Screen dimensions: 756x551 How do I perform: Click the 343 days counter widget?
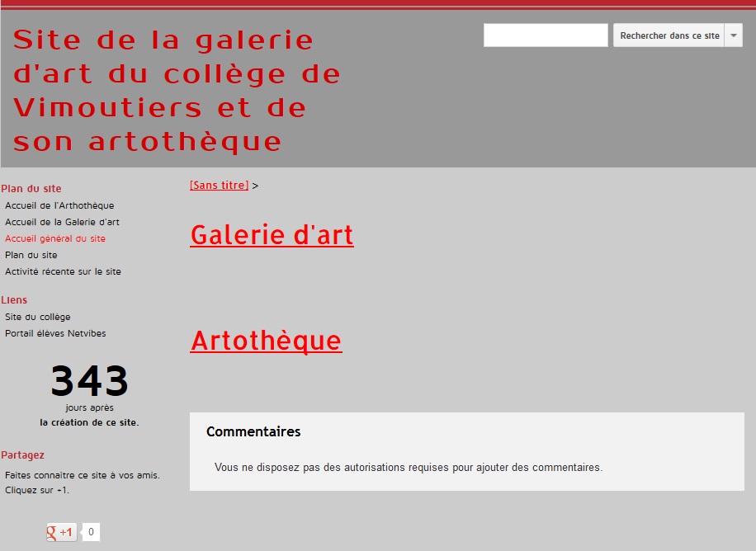point(89,382)
